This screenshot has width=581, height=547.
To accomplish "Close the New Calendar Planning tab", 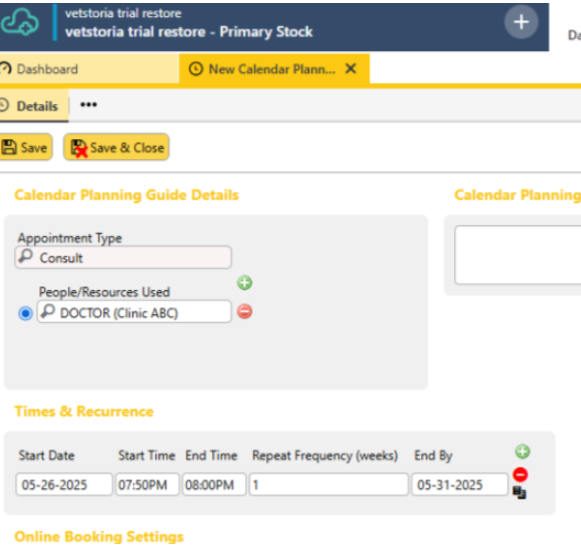I will pos(351,69).
